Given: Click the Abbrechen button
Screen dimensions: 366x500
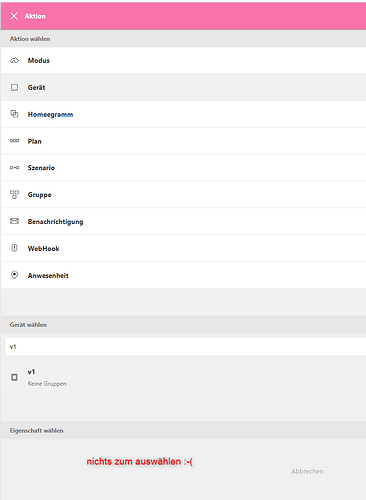Looking at the screenshot, I should [x=307, y=471].
